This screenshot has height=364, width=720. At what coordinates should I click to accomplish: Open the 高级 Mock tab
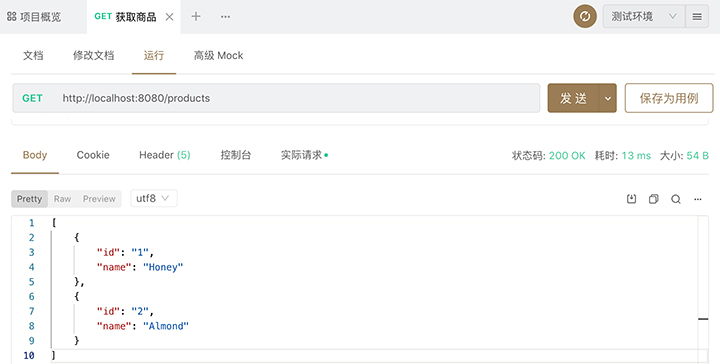click(218, 56)
